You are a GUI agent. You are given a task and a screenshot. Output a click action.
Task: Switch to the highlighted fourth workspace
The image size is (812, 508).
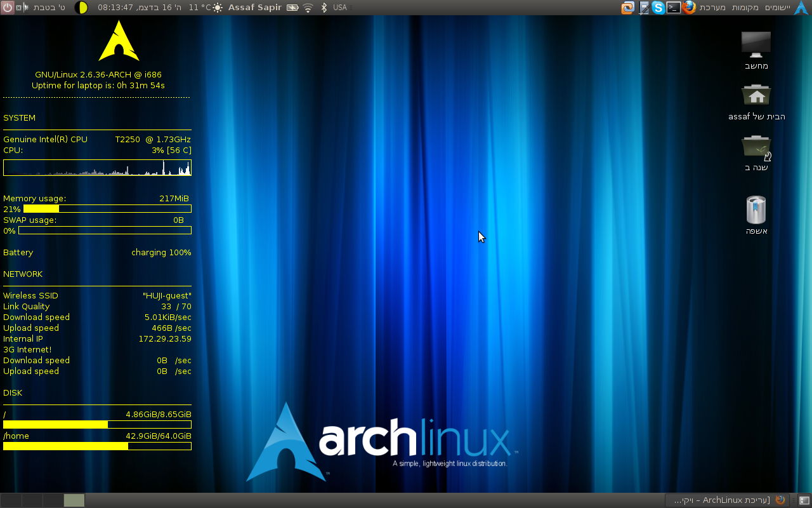[74, 500]
